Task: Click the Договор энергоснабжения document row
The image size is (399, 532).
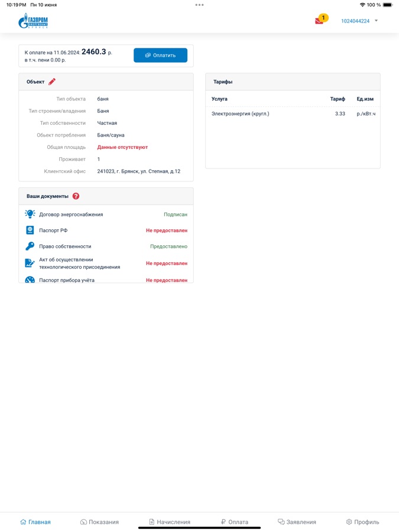Action: tap(71, 215)
